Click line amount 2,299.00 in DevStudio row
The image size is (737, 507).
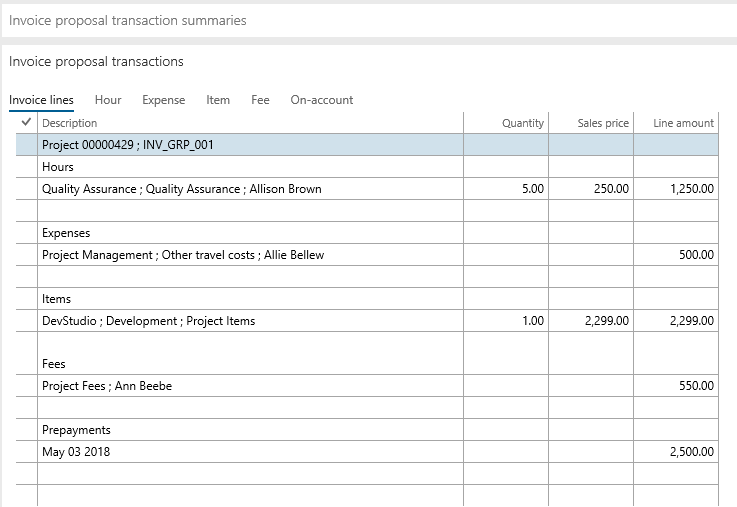676,321
